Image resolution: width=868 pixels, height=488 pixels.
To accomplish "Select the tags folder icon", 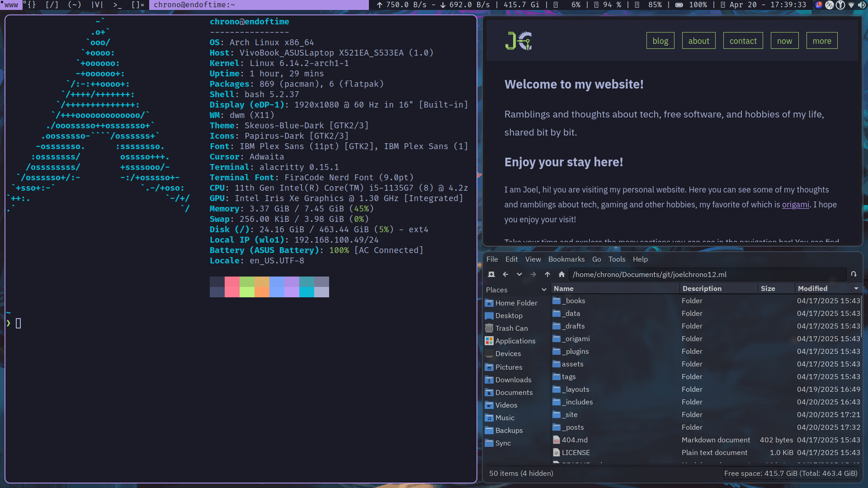I will coord(557,376).
